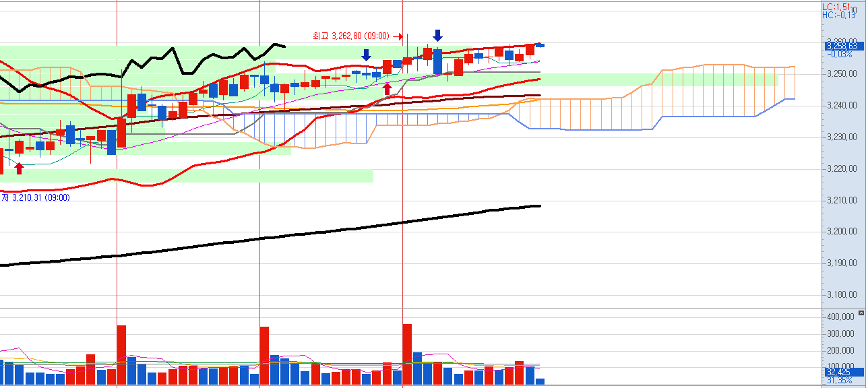Click the 최고 3,262.80 (09:00) high label
The image size is (868, 388).
tap(351, 36)
